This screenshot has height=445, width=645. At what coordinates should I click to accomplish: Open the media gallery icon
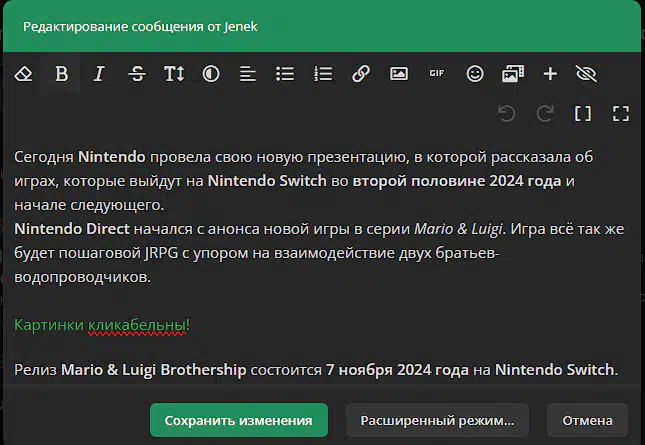coord(513,74)
